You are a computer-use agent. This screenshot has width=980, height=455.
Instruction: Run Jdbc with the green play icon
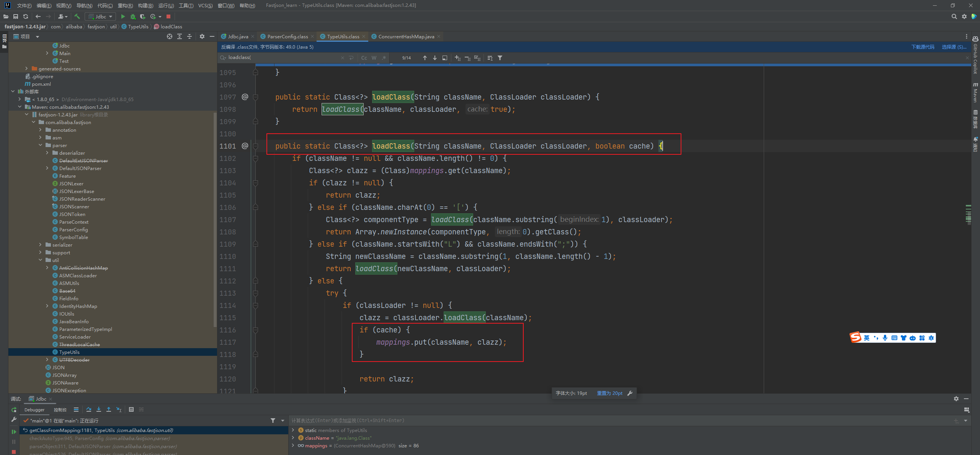123,16
